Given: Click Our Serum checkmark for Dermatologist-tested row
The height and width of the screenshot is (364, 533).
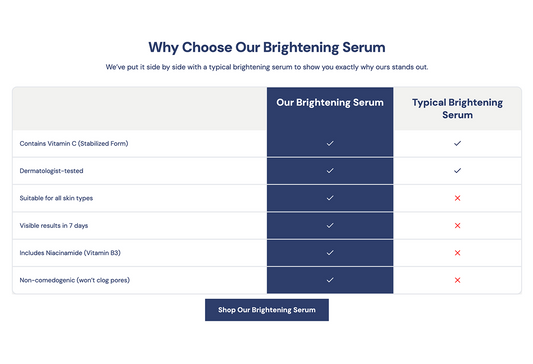Looking at the screenshot, I should [x=330, y=171].
